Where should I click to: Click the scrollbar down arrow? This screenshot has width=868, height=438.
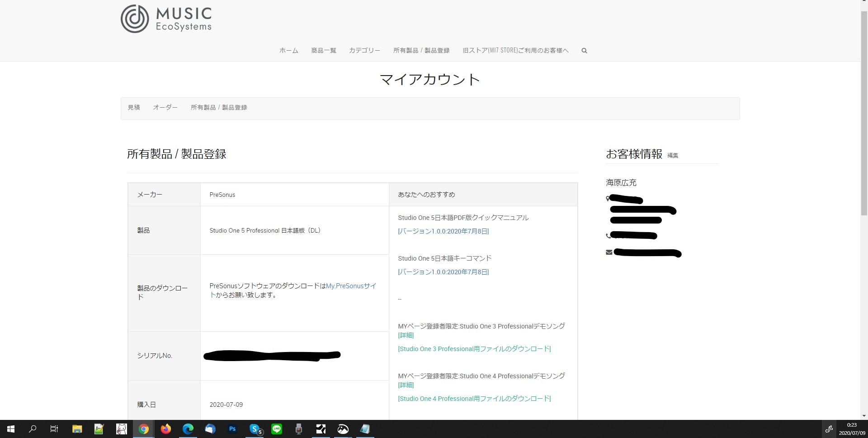click(x=864, y=416)
